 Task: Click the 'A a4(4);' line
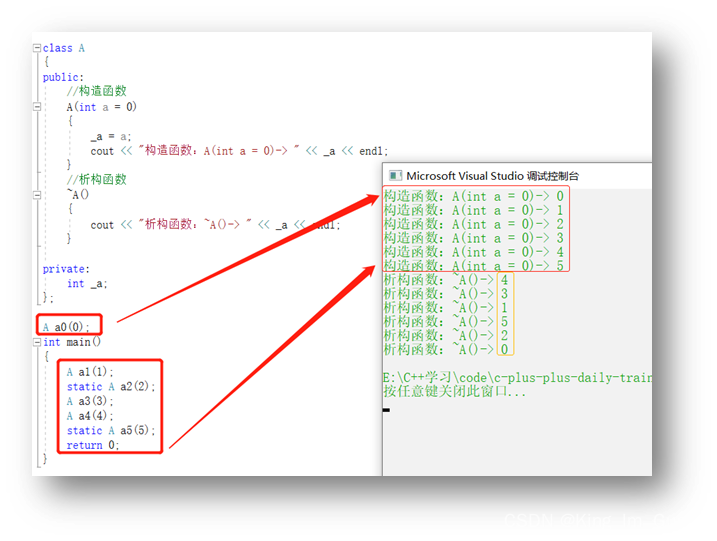(x=90, y=416)
